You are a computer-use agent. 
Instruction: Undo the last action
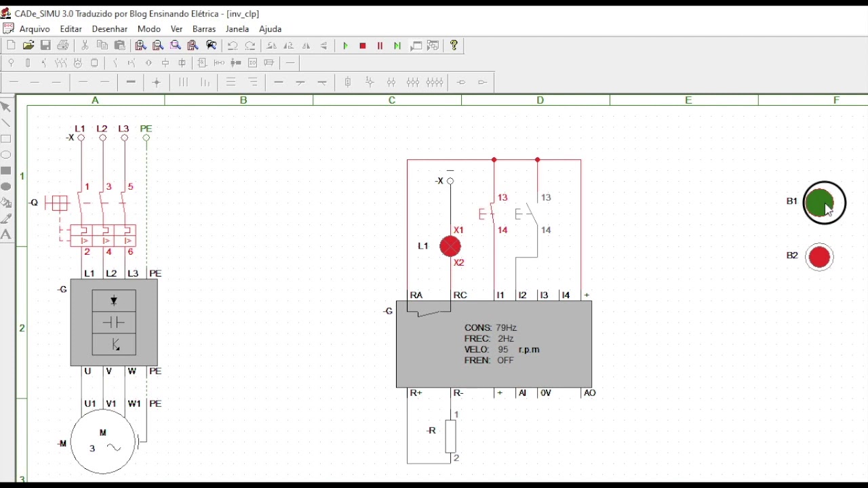233,45
